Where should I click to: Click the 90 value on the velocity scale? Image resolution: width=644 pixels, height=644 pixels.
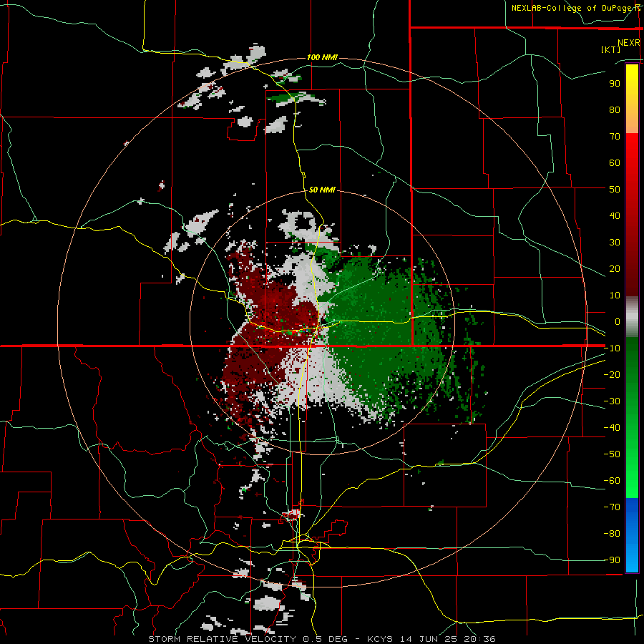coord(615,84)
